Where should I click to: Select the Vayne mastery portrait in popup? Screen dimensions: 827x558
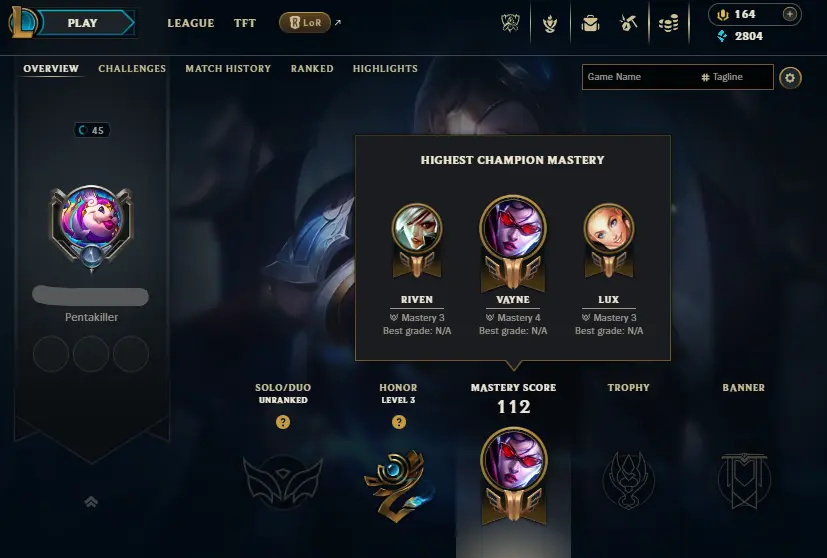[x=513, y=230]
